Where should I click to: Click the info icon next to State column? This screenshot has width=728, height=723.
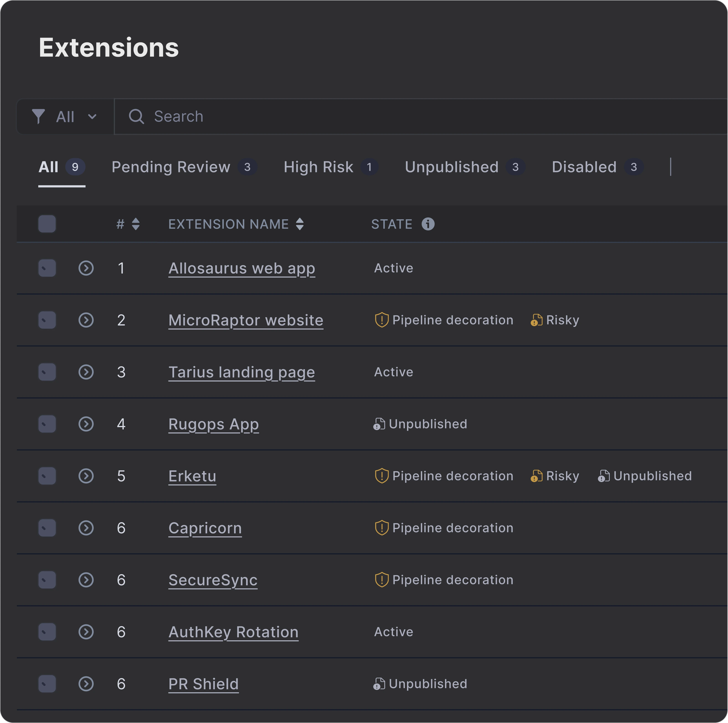click(428, 224)
